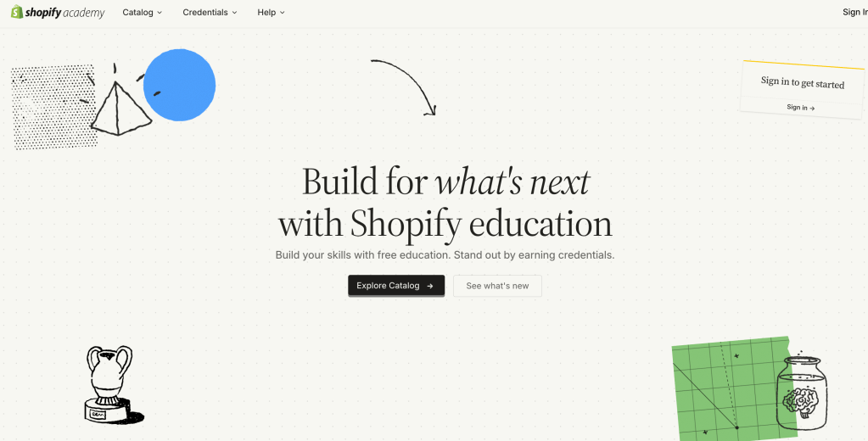Click the Credentials chevron arrow
Image resolution: width=868 pixels, height=441 pixels.
(234, 13)
